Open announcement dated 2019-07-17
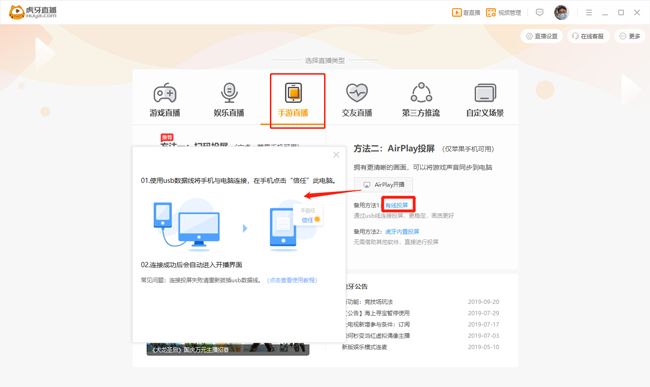The height and width of the screenshot is (387, 650). tap(422, 324)
